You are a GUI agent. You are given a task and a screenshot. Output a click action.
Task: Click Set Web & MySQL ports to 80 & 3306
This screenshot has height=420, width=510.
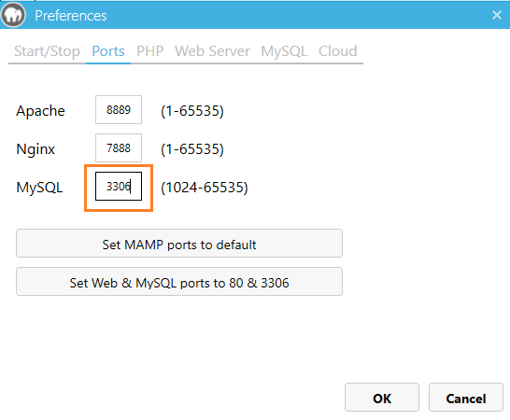(x=179, y=282)
